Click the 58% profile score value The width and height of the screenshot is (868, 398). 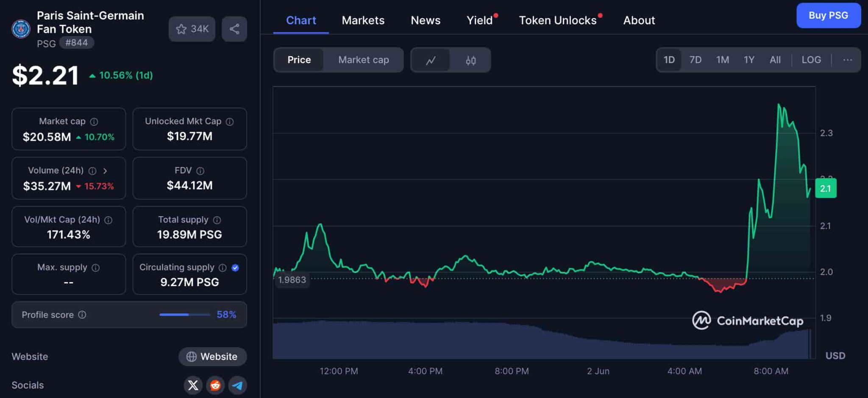[226, 315]
